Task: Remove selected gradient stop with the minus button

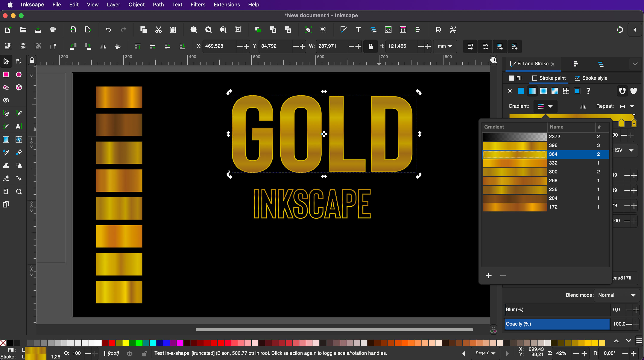Action: pyautogui.click(x=503, y=275)
